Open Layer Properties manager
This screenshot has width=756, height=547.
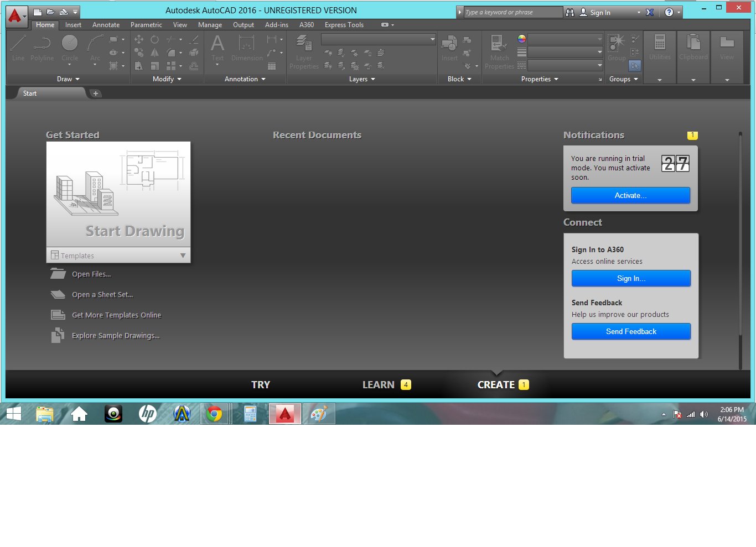[x=304, y=51]
